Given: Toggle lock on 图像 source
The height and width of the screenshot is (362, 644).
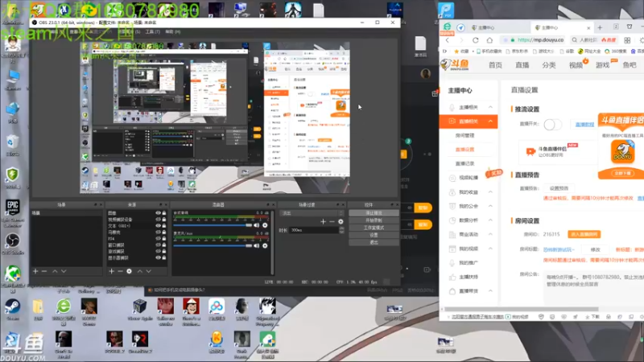Looking at the screenshot, I should 164,213.
